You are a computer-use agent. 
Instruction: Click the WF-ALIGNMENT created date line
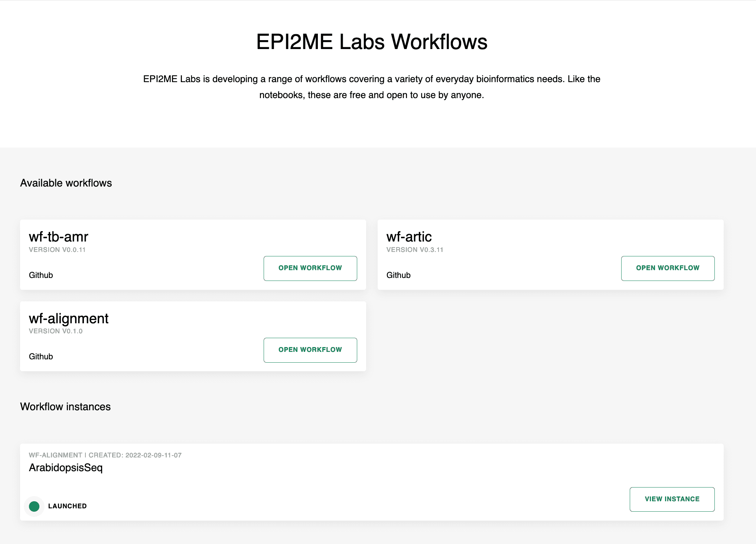point(105,455)
